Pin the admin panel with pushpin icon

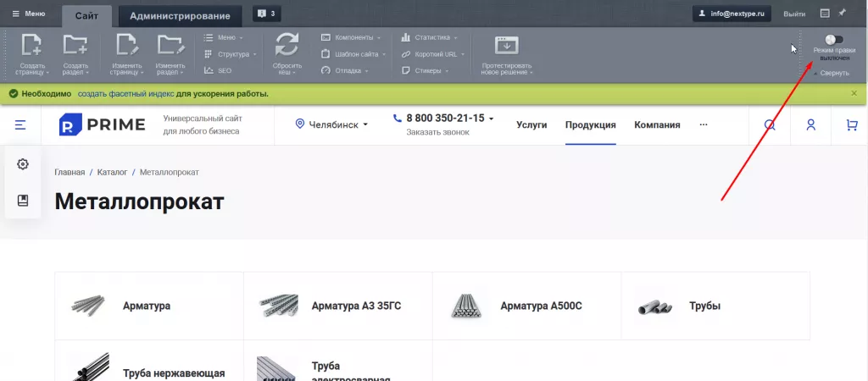point(843,13)
